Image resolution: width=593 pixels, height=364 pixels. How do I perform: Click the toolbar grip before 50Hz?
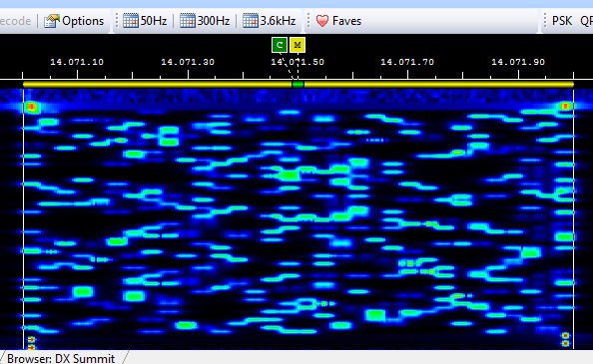tap(117, 21)
